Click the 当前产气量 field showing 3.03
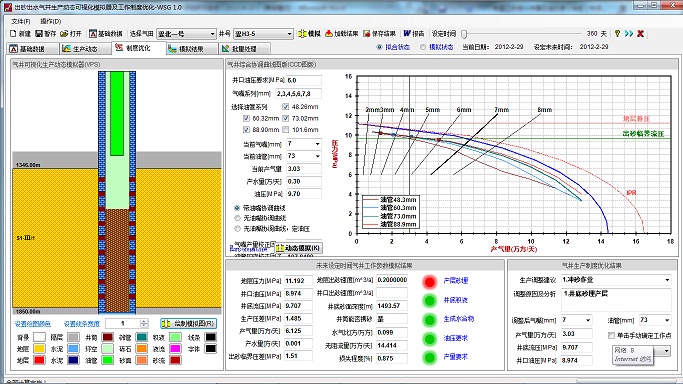 (304, 168)
